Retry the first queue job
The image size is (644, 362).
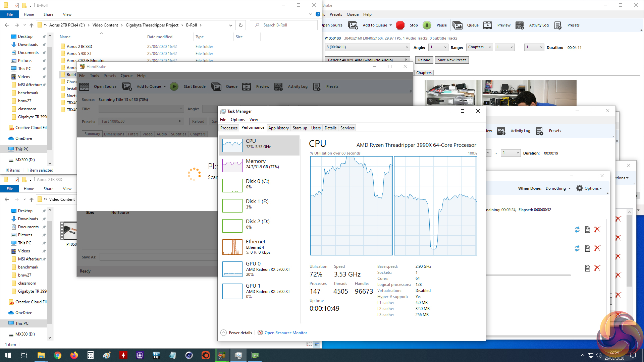point(577,230)
